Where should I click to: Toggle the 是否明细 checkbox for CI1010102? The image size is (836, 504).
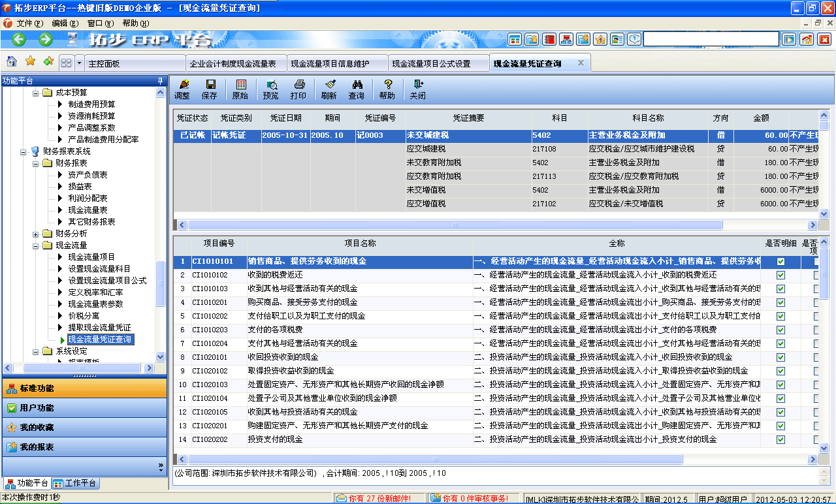780,276
